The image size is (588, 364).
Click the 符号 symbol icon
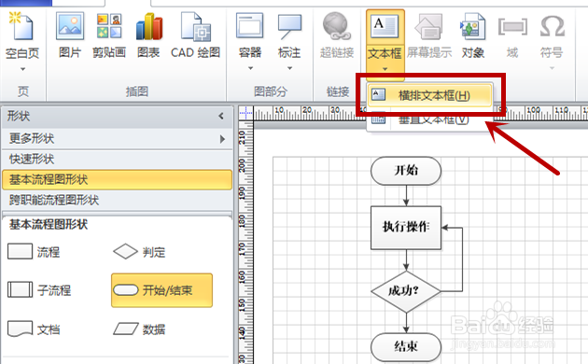pyautogui.click(x=552, y=26)
